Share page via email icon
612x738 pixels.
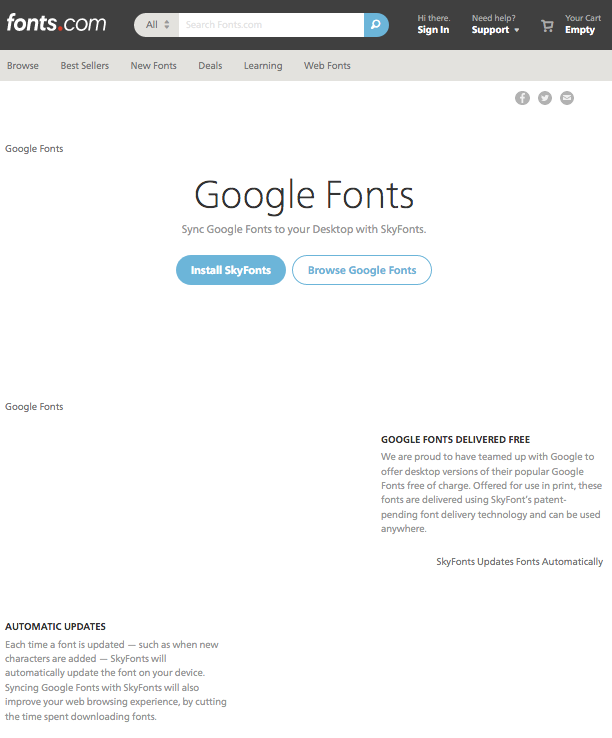click(567, 98)
